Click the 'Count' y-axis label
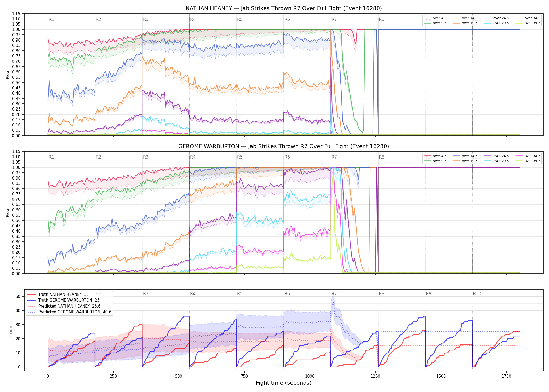The height and width of the screenshot is (392, 549). (x=11, y=330)
